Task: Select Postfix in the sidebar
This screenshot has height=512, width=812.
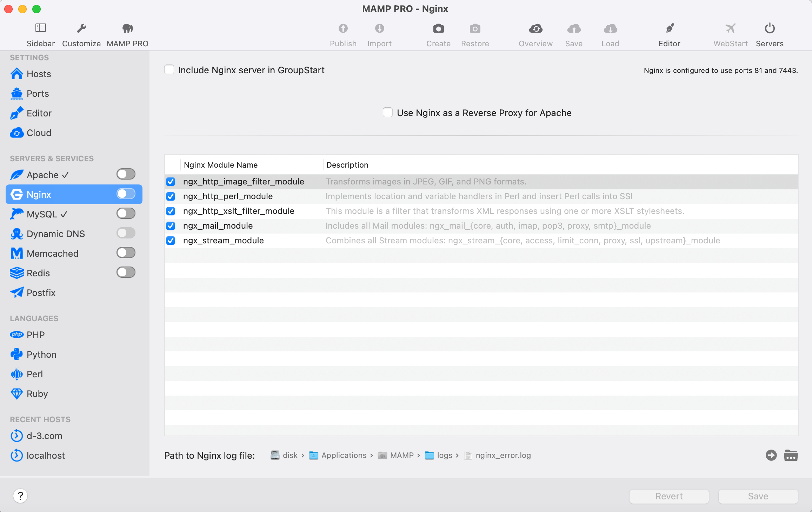Action: (x=74, y=293)
